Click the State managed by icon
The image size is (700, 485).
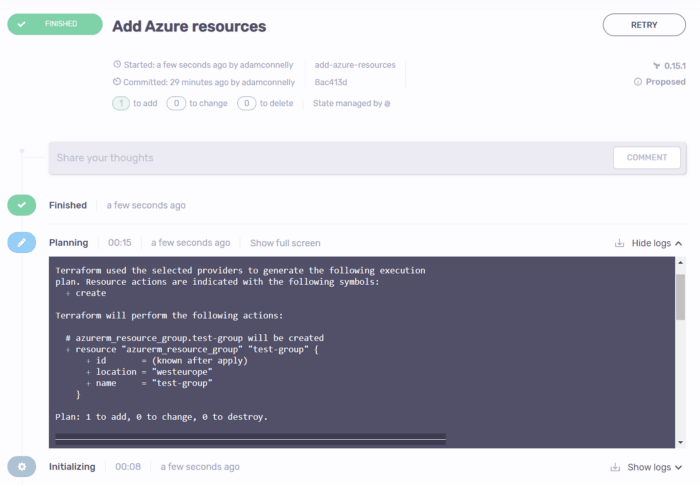tap(387, 104)
